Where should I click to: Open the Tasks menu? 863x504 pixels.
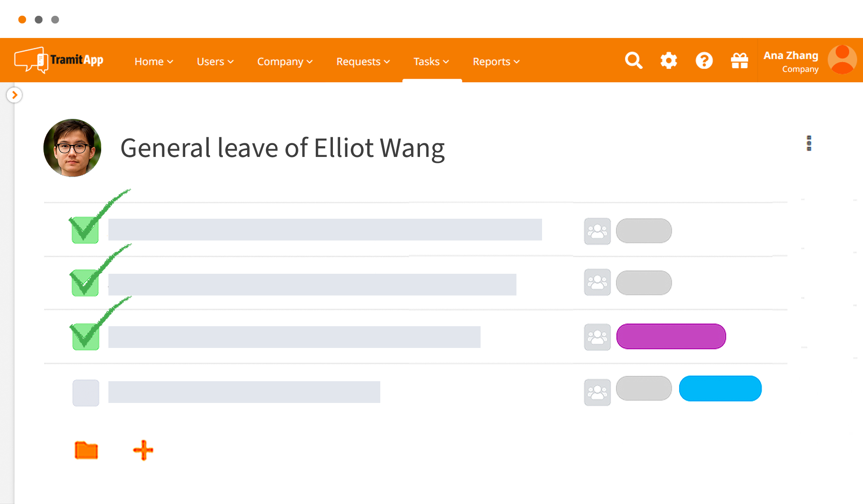431,61
